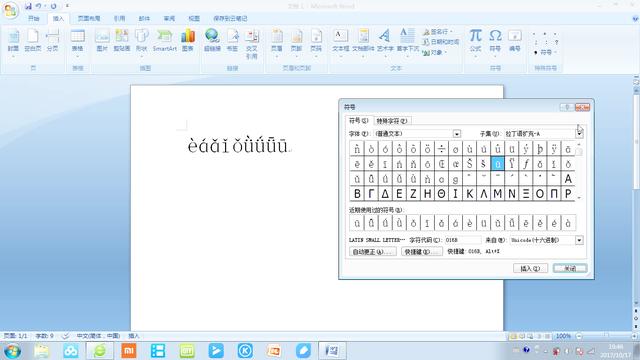640x360 pixels.
Task: Click the Close (关闭) dialog button
Action: click(570, 268)
